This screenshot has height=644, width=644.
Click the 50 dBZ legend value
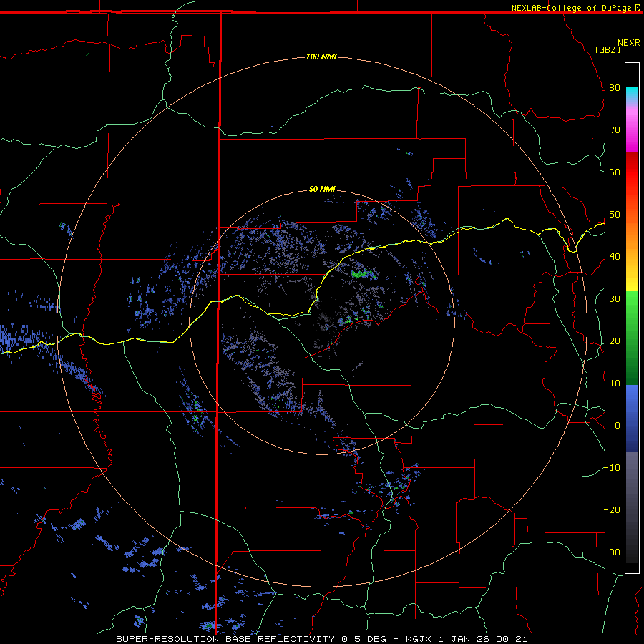pyautogui.click(x=615, y=215)
